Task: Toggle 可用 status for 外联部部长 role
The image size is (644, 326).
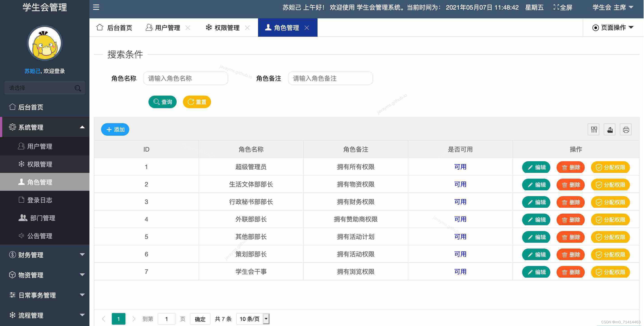Action: coord(460,219)
